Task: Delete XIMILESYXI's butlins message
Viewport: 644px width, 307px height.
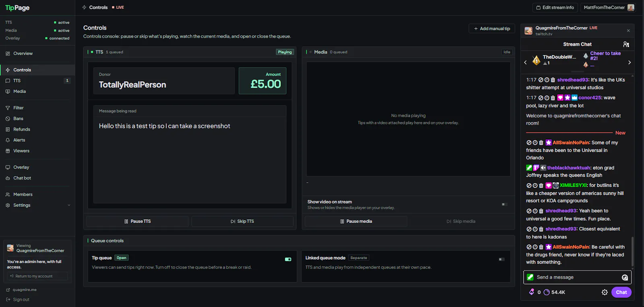Action: pyautogui.click(x=541, y=185)
